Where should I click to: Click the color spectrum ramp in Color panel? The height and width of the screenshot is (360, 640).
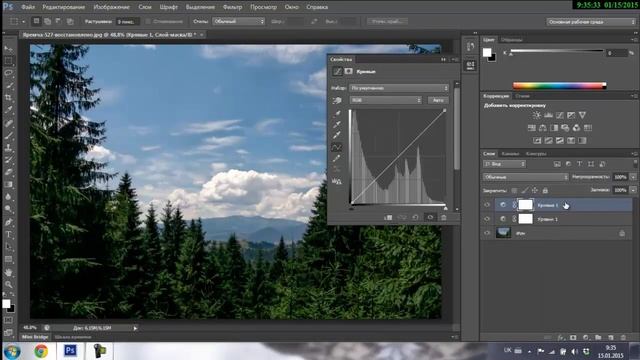pyautogui.click(x=560, y=86)
